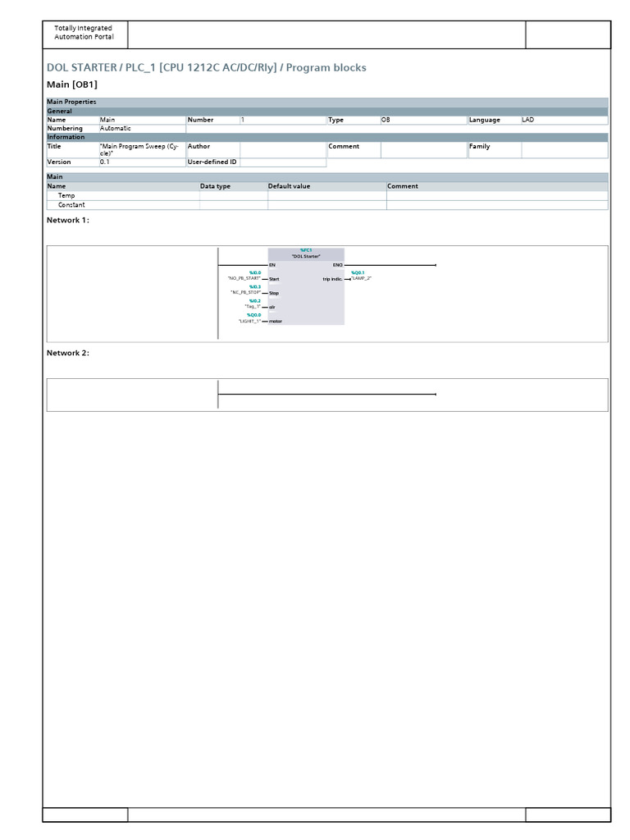
Task: Click the "Network 1:" heading
Action: (x=68, y=220)
